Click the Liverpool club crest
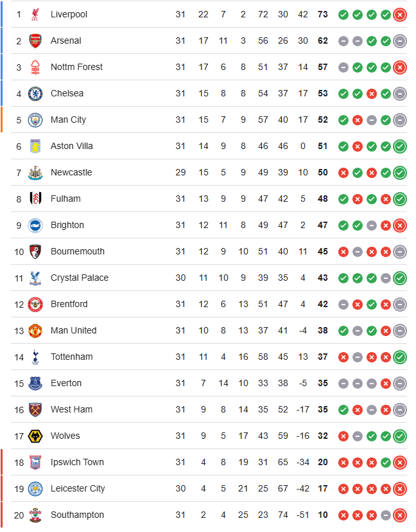416x532 pixels. (x=35, y=14)
